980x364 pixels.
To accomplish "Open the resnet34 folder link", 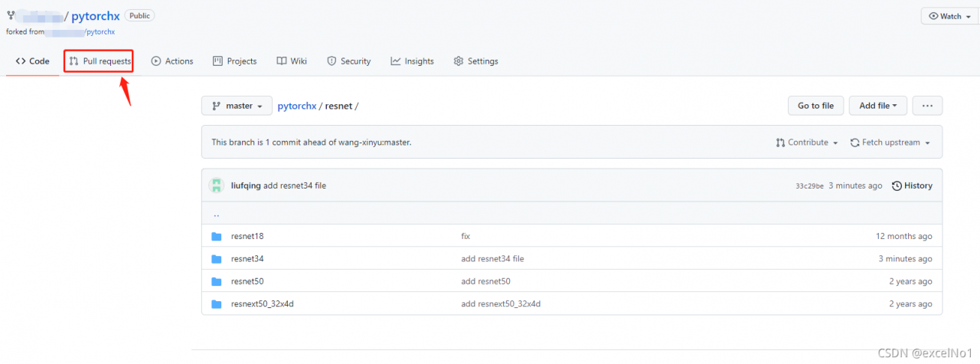I will click(247, 259).
